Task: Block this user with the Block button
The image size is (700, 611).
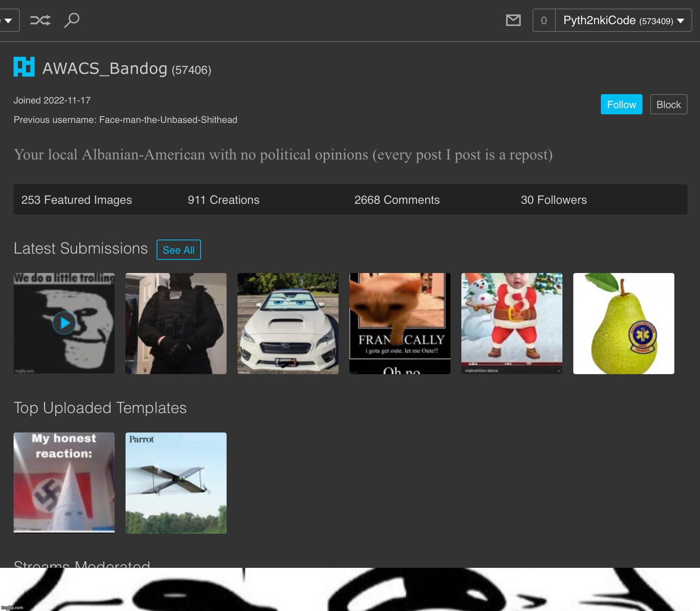Action: (668, 105)
